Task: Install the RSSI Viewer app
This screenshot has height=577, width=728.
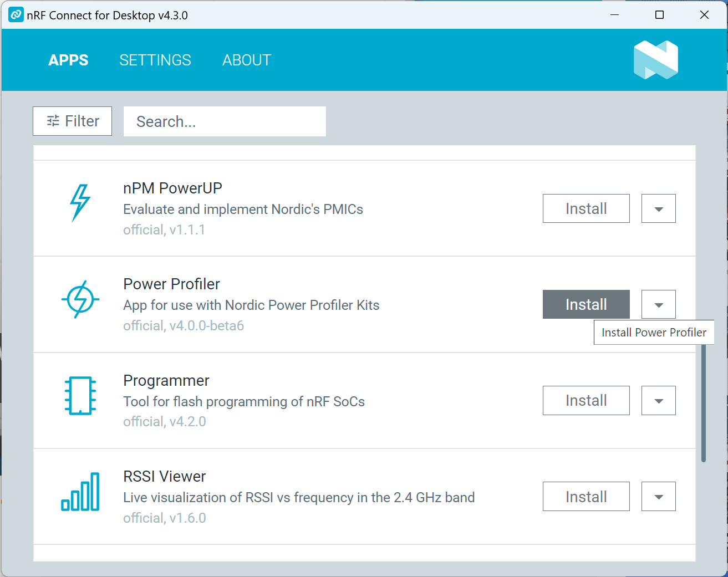Action: click(x=586, y=497)
